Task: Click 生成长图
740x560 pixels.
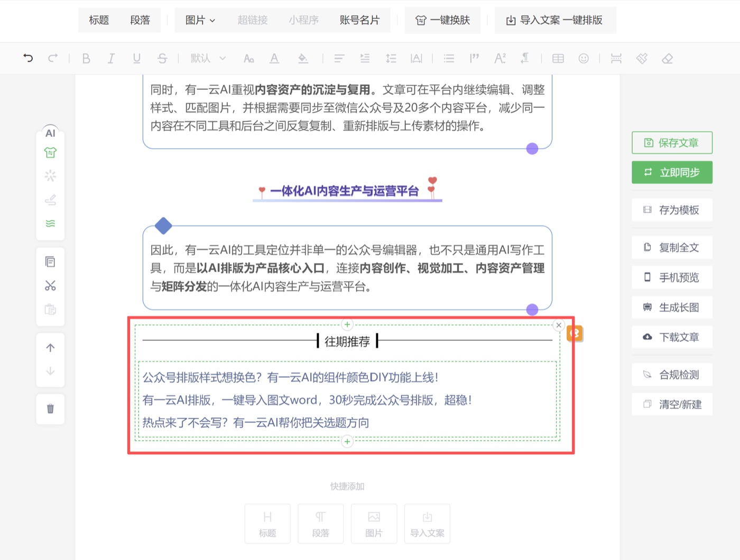Action: point(672,307)
